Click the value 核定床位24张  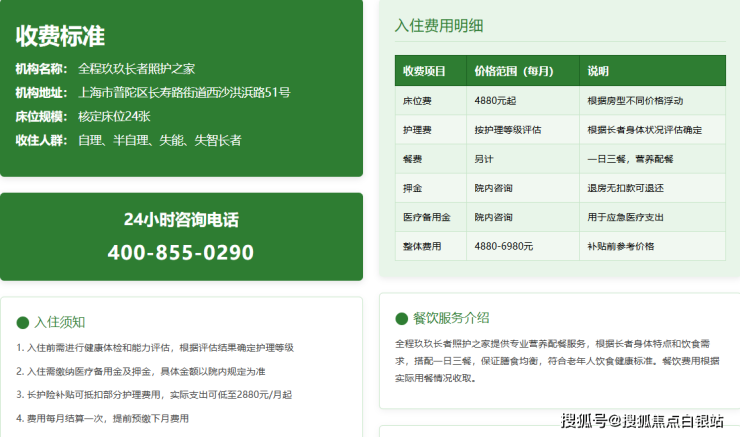(114, 117)
